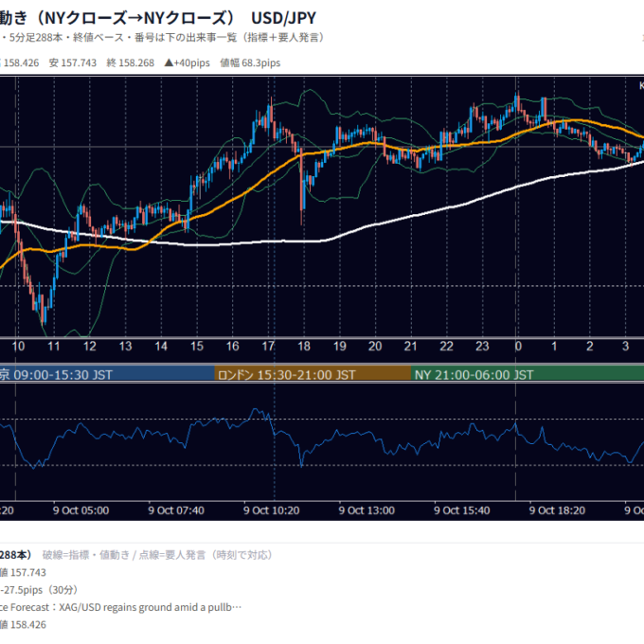Click hour label 20 on chart axis
The width and height of the screenshot is (644, 644).
point(375,347)
